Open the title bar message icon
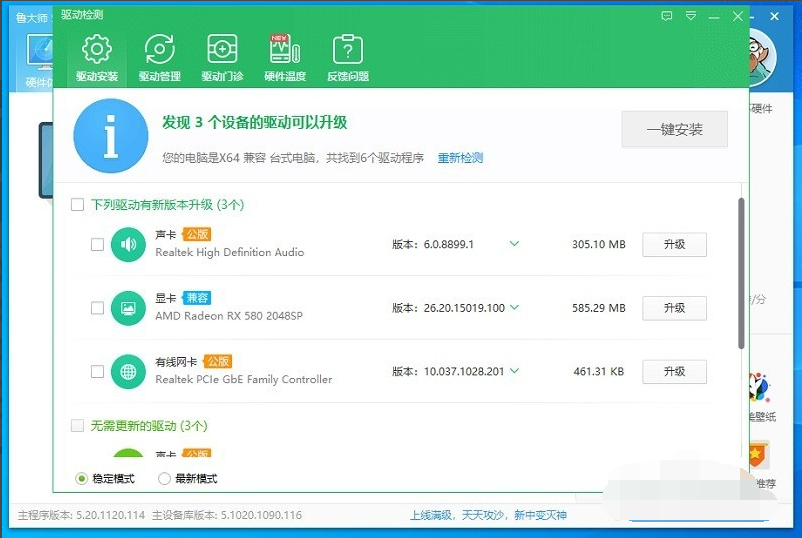Viewport: 802px width, 538px height. tap(667, 16)
